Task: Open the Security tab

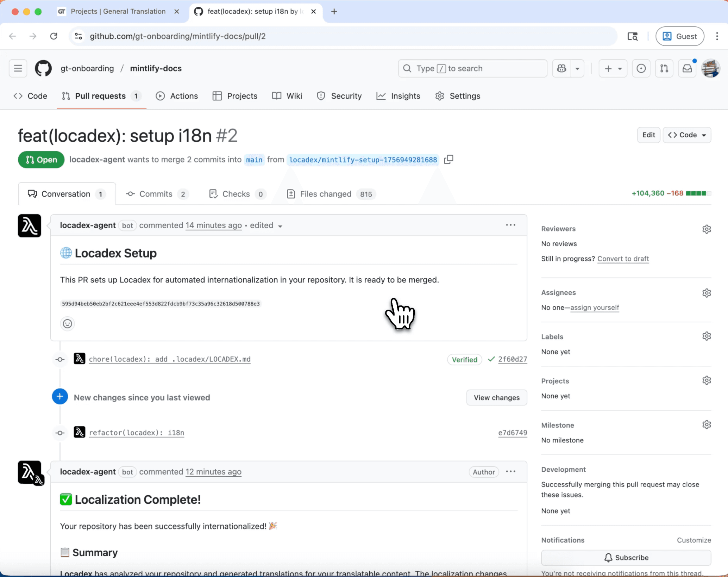Action: pyautogui.click(x=339, y=96)
